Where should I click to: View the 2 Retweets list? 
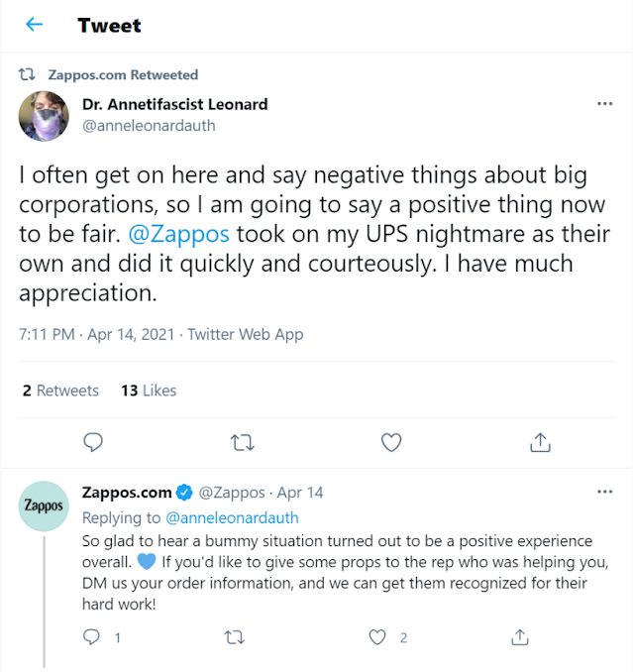tap(60, 391)
